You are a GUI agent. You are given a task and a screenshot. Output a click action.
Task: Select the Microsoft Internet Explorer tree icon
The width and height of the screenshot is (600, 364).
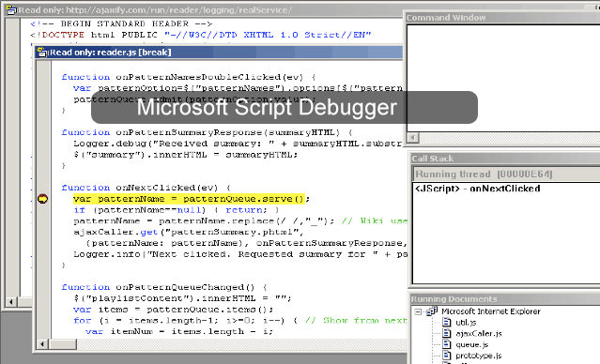coord(432,311)
